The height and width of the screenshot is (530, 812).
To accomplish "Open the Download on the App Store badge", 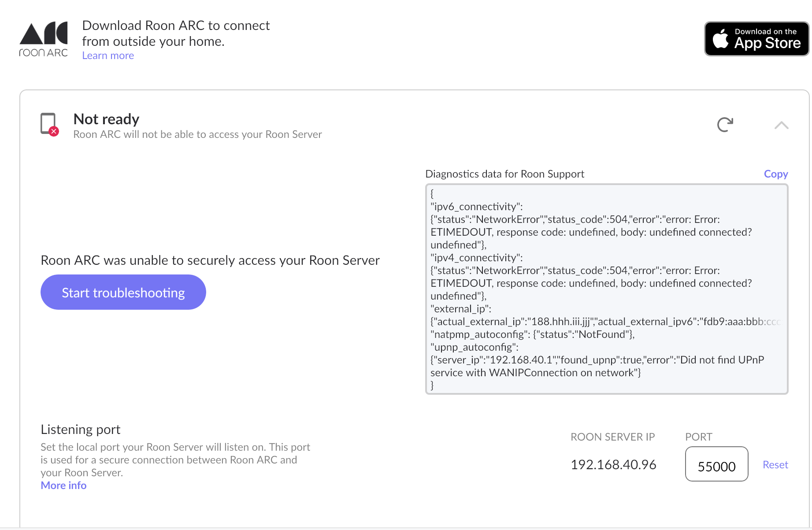I will 756,39.
